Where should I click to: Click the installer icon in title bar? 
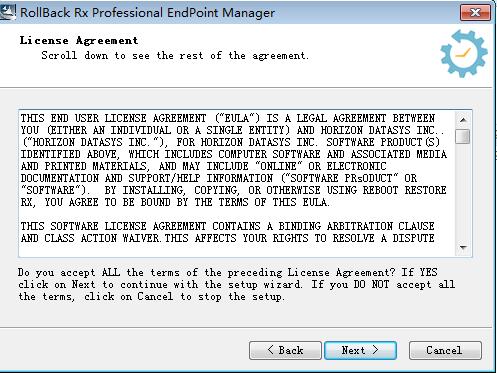[8, 13]
